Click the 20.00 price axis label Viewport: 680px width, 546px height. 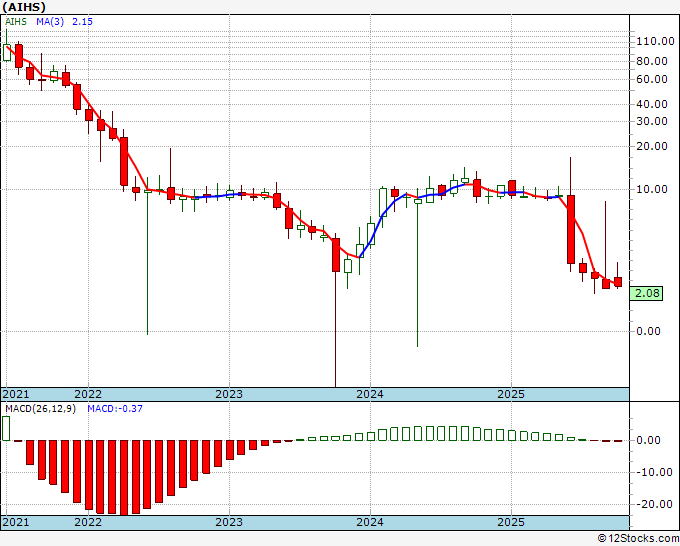652,147
